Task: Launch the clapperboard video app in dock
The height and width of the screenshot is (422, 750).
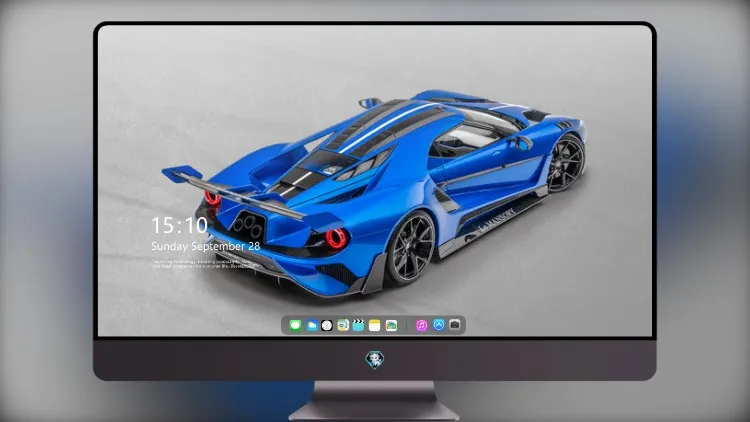Action: tap(358, 325)
